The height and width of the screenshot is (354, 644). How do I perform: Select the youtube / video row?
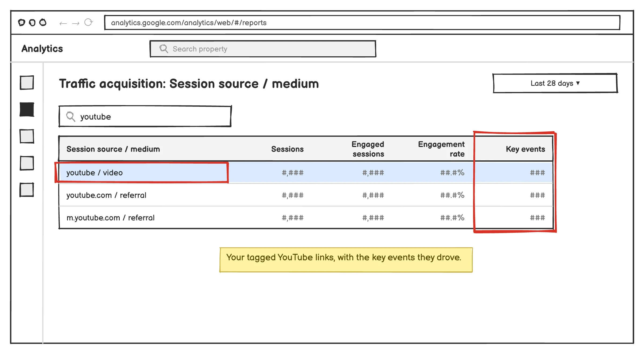pos(306,173)
